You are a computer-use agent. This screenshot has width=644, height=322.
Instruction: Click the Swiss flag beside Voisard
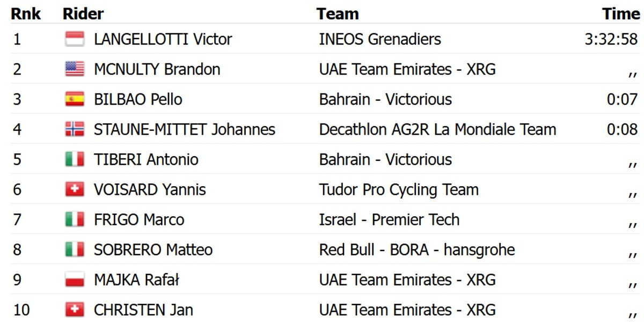coord(75,189)
